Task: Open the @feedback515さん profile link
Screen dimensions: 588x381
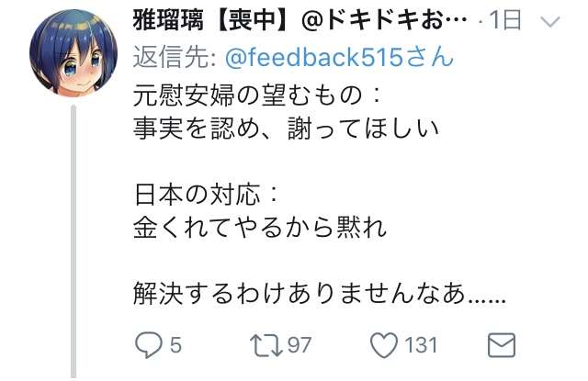Action: pos(339,57)
